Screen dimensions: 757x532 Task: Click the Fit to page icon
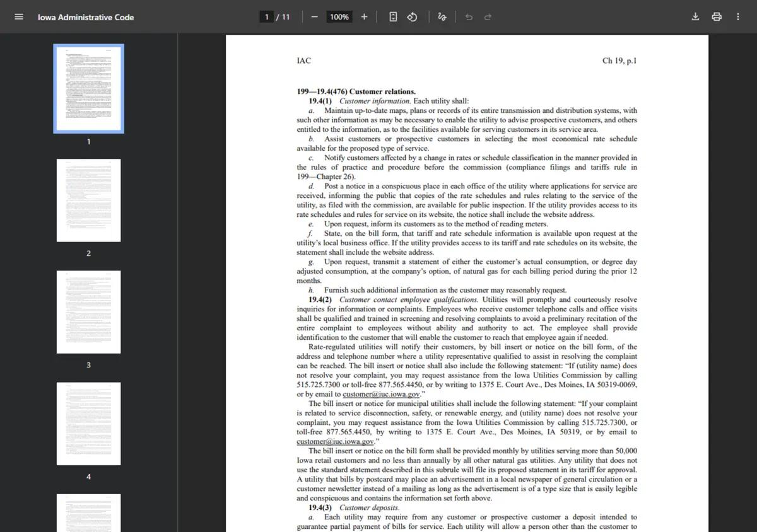click(x=393, y=17)
